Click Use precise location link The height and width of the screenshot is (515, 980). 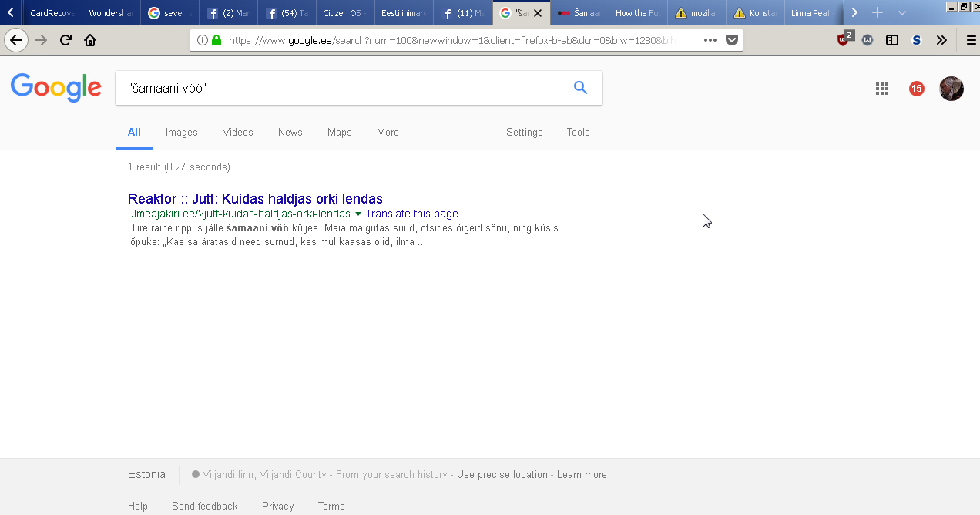click(502, 475)
